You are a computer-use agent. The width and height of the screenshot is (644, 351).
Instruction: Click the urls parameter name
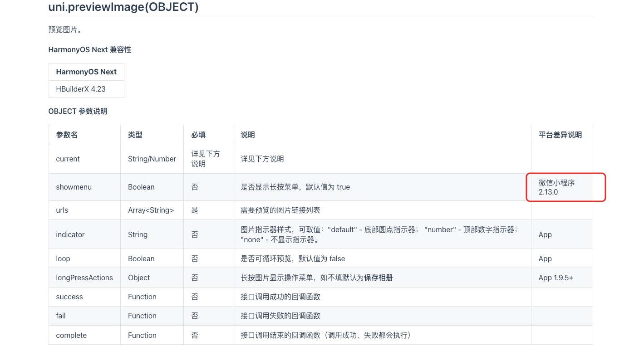click(62, 210)
